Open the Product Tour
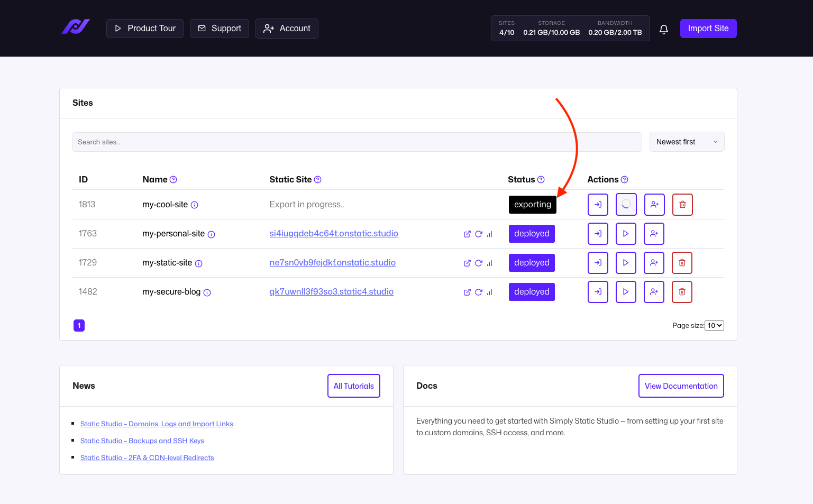The height and width of the screenshot is (504, 813). tap(145, 29)
